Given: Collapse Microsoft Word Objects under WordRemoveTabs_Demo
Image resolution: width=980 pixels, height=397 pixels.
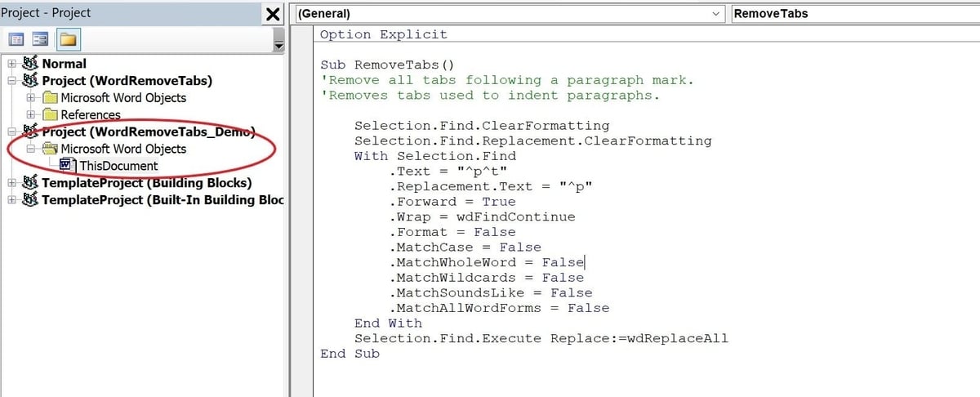Looking at the screenshot, I should point(31,149).
